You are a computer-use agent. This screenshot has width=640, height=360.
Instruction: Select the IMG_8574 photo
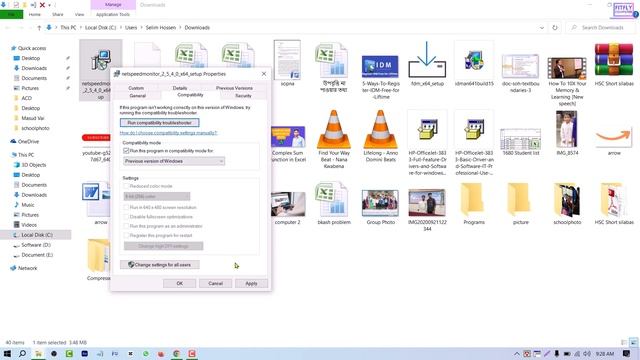click(x=567, y=129)
